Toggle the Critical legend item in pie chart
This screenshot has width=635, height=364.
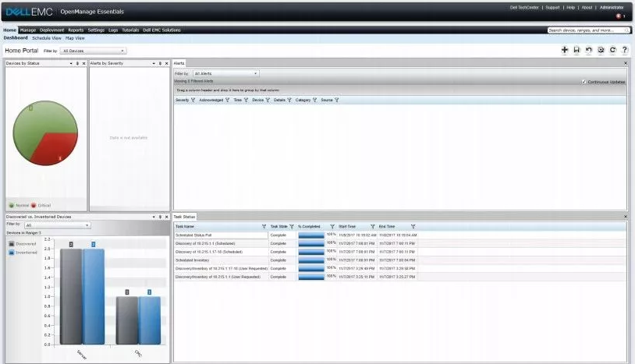point(41,206)
